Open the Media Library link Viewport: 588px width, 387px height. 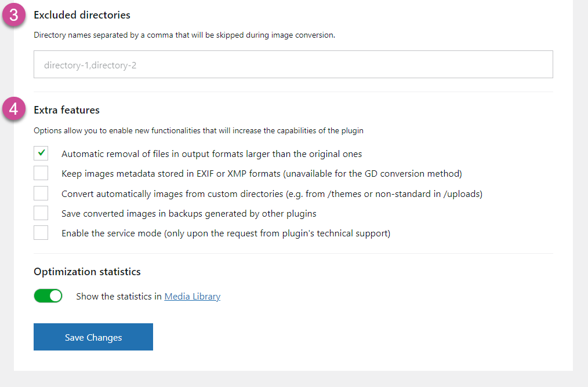coord(193,297)
